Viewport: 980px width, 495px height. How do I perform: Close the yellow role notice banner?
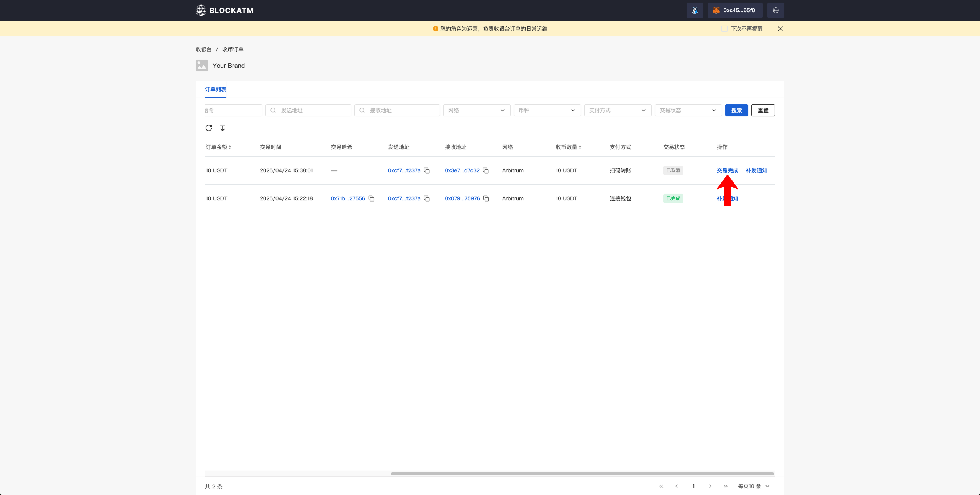pos(780,29)
